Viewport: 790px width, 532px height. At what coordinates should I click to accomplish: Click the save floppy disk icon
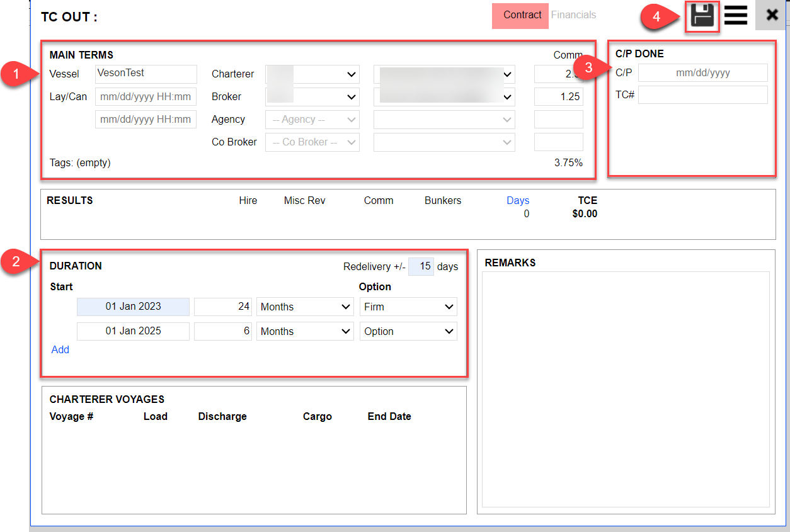coord(702,15)
